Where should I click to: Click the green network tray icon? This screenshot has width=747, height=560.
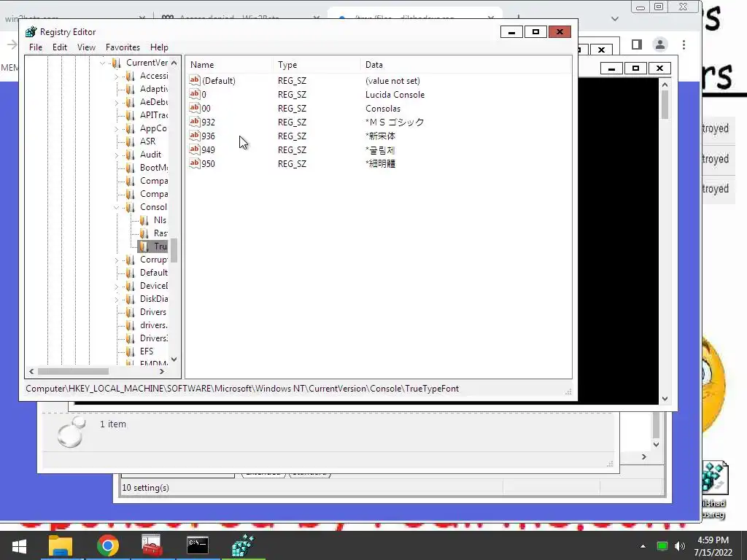[x=662, y=546]
